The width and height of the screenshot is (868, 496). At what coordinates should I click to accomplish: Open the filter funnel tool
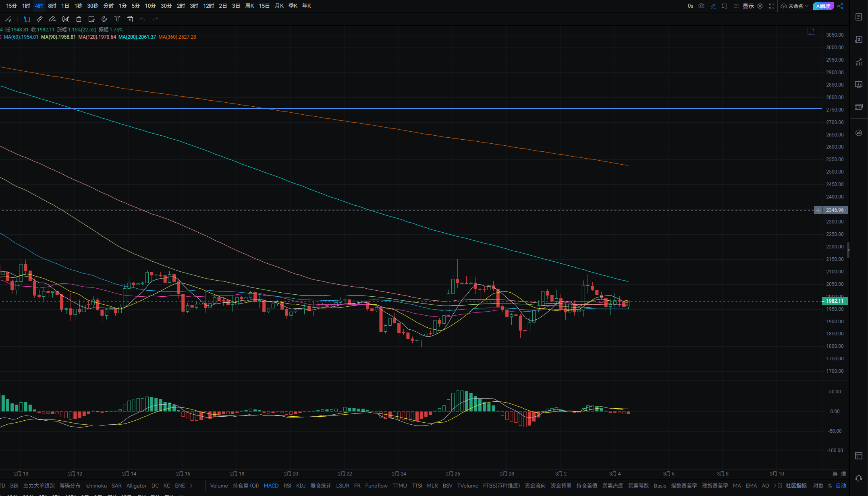(x=117, y=19)
